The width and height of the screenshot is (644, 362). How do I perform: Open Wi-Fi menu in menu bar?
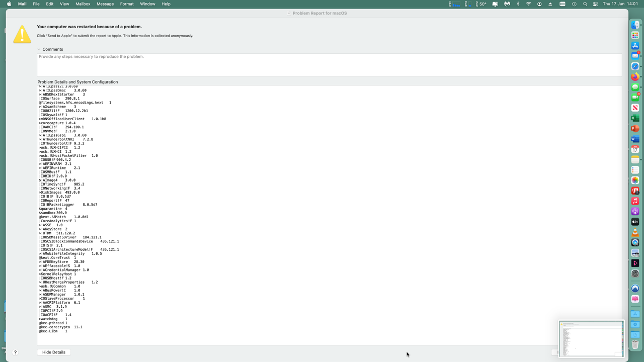(529, 4)
